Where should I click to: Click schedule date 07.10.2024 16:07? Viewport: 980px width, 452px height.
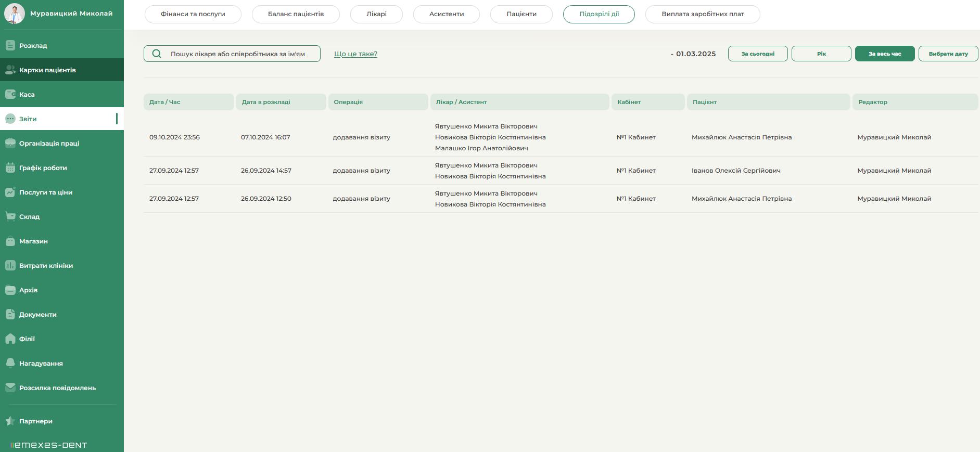[x=265, y=137]
